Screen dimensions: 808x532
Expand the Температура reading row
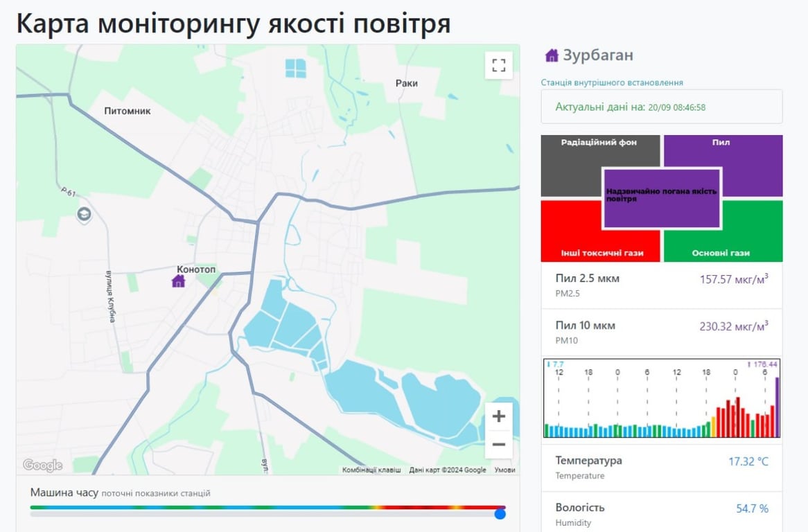(x=661, y=468)
